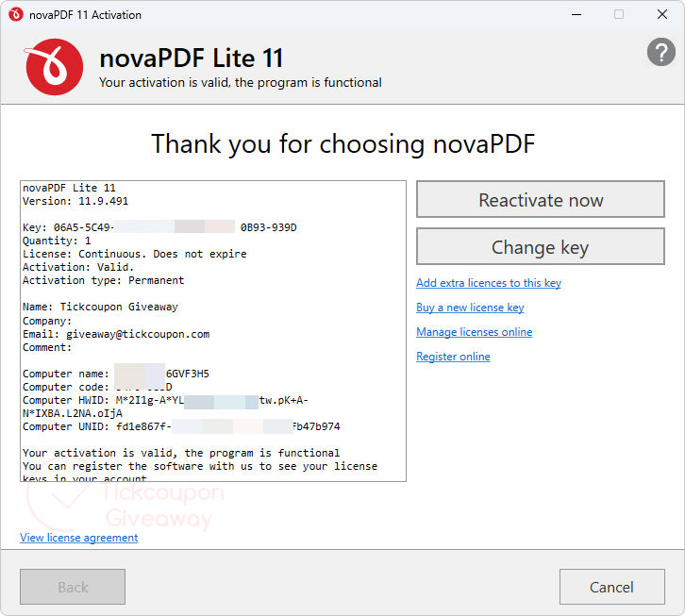The image size is (685, 616).
Task: Close the novaPDF 11 Activation window
Action: 661,14
